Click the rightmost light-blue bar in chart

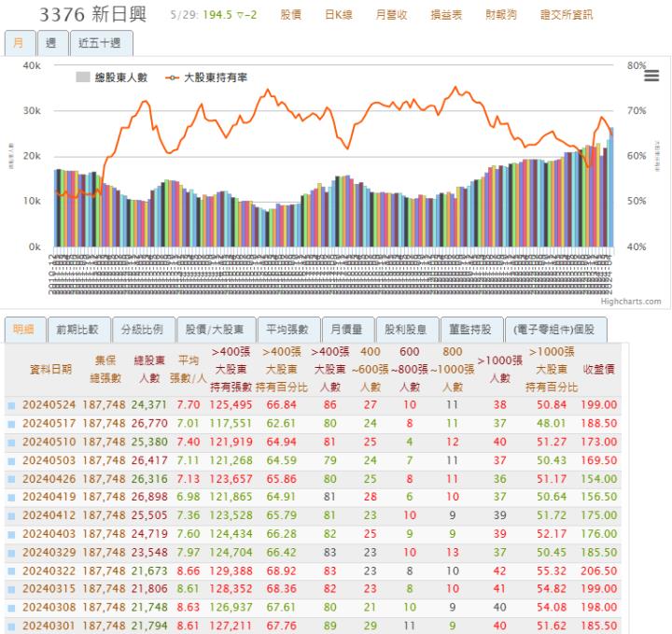point(611,187)
